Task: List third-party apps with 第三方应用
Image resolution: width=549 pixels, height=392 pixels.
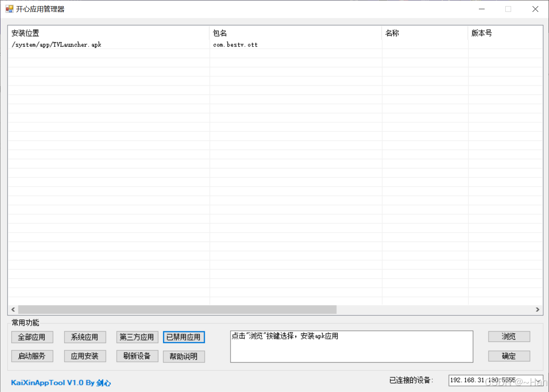Action: point(137,337)
